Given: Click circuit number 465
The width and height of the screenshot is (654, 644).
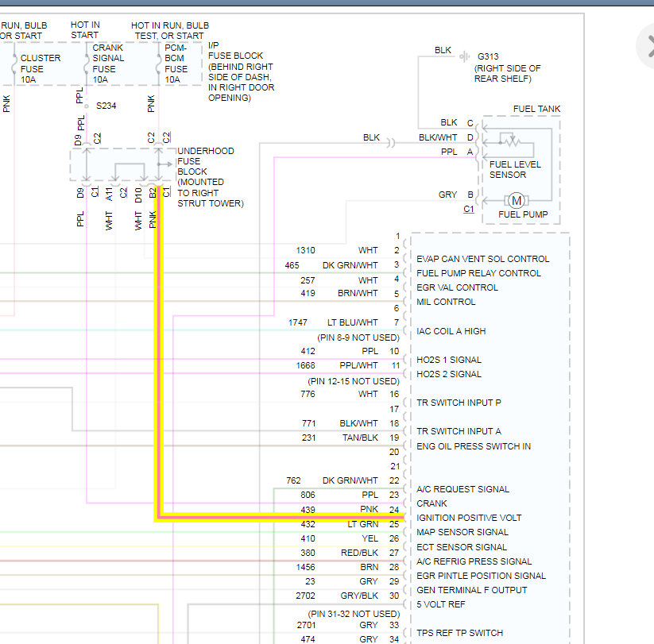Looking at the screenshot, I should [x=292, y=265].
